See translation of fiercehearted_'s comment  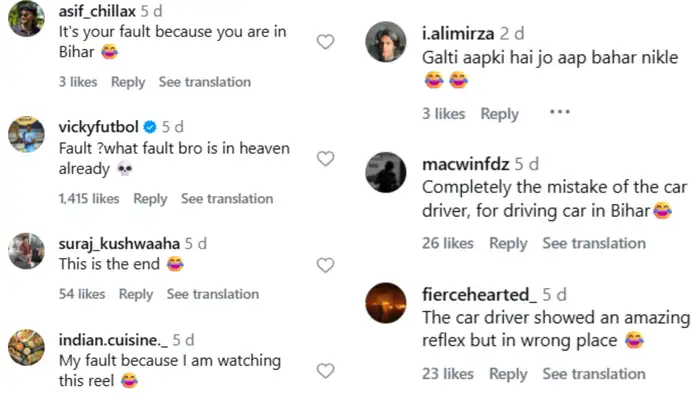594,374
